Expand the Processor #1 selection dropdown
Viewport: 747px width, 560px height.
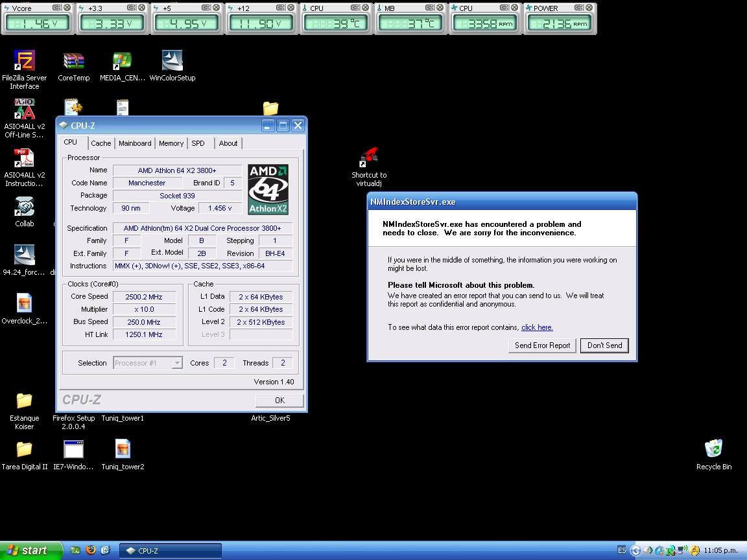coord(177,363)
